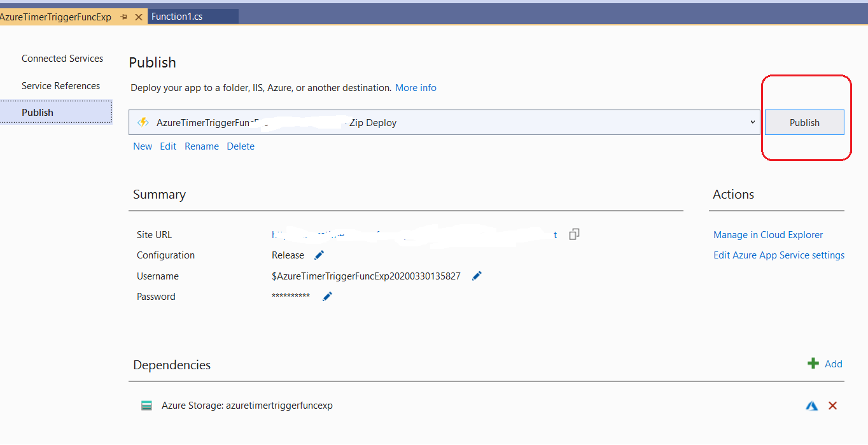Select the username value $AzureTimerTriggerFuncExp20200330135827
Viewport: 868px width, 445px height.
tap(366, 276)
